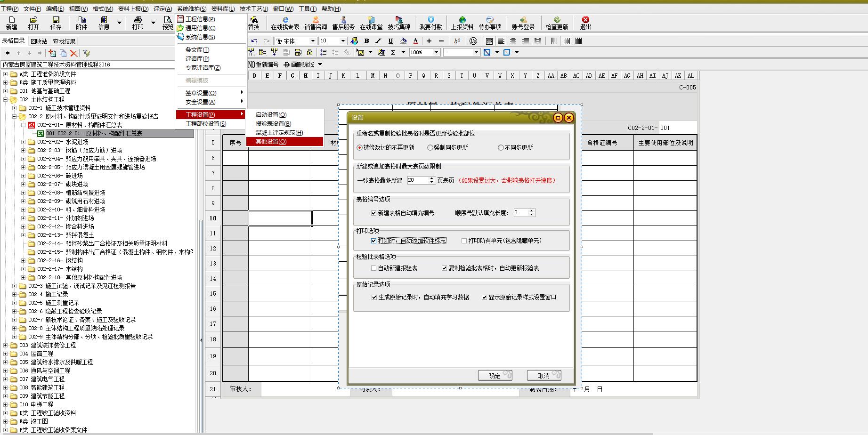
Task: Click the red font color icon
Action: coord(415,41)
